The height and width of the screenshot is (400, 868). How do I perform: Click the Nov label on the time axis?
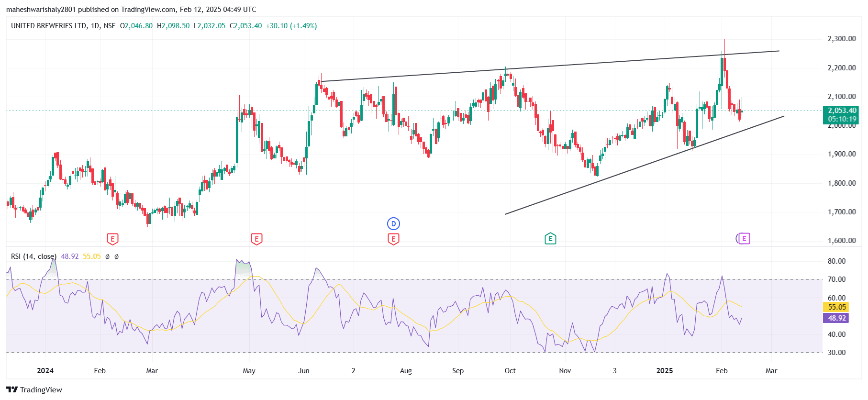coord(565,371)
